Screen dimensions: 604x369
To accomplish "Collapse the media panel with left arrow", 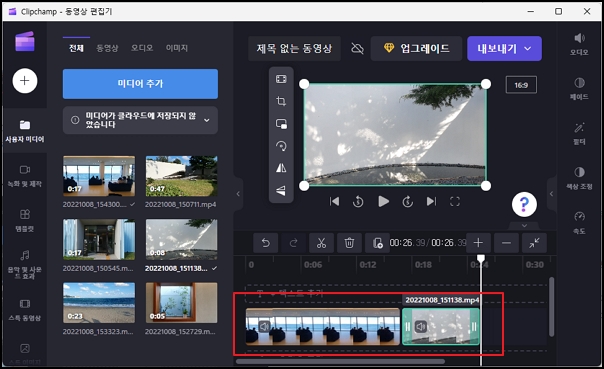I will point(238,194).
